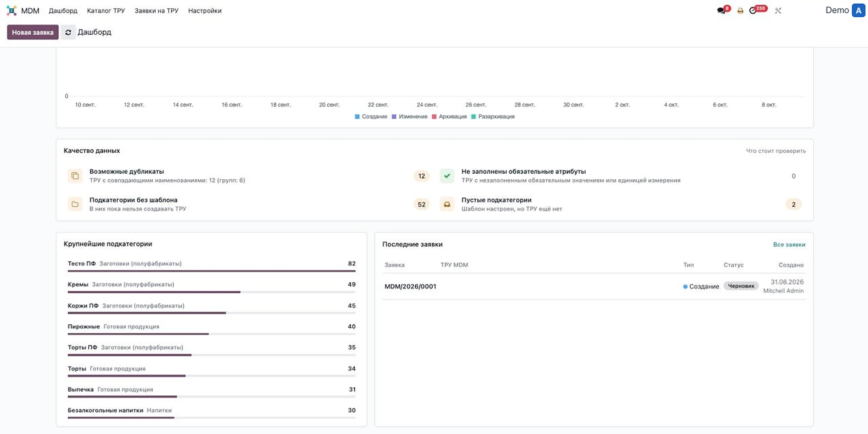
Task: Click the duplicates count badge 12
Action: (x=421, y=176)
